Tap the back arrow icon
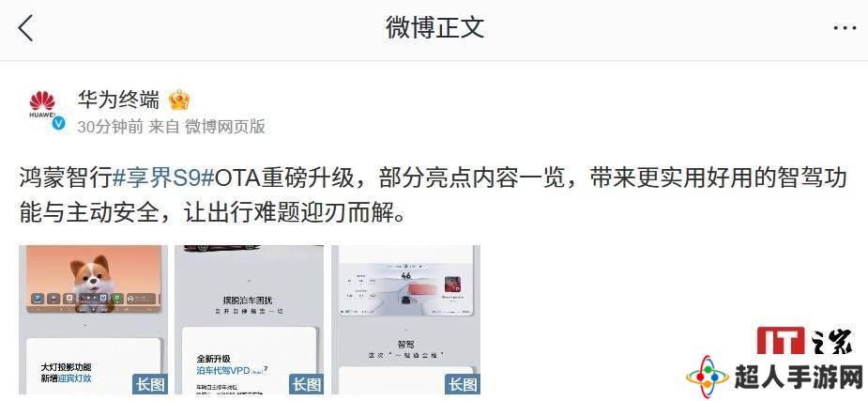 25,27
